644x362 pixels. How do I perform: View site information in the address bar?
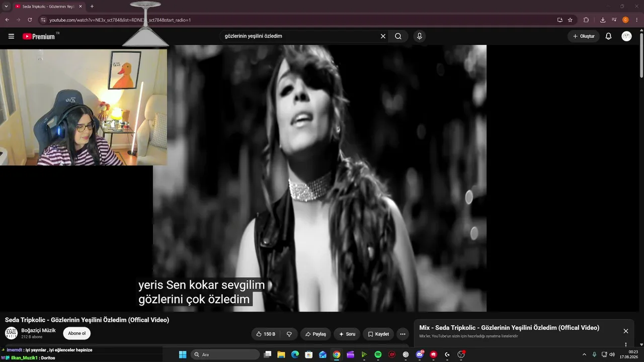(43, 20)
